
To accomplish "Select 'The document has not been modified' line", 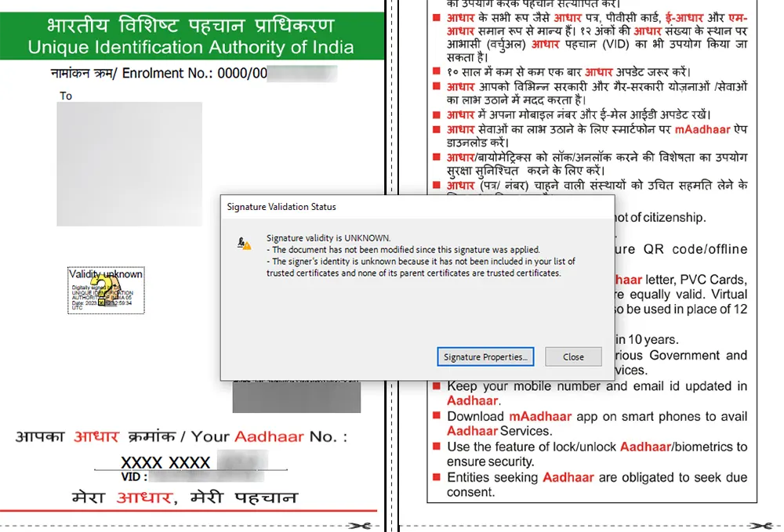I will click(x=403, y=250).
